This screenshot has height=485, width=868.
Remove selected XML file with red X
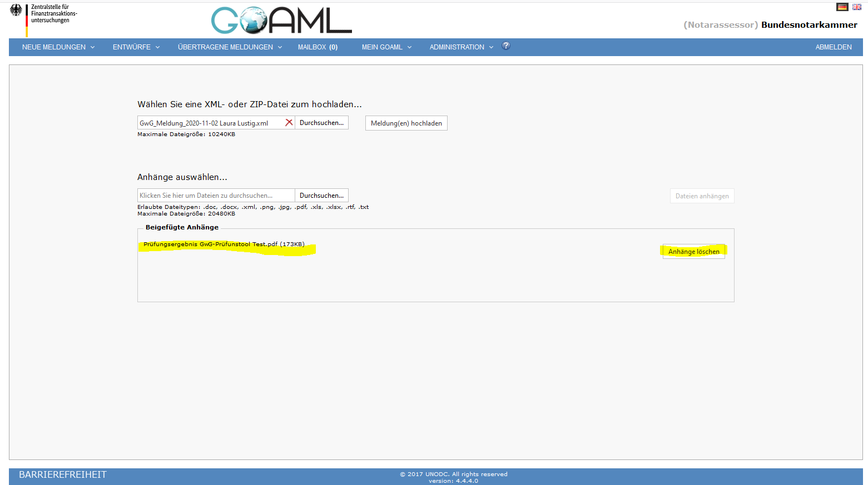289,123
